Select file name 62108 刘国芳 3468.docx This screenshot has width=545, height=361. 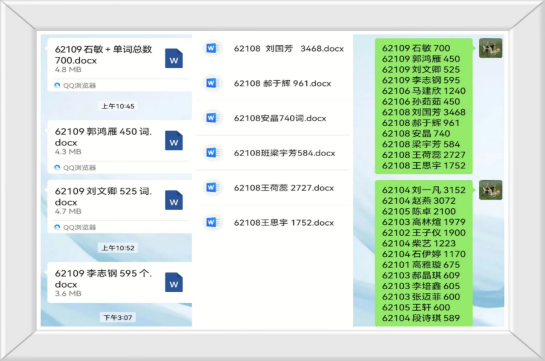click(289, 49)
